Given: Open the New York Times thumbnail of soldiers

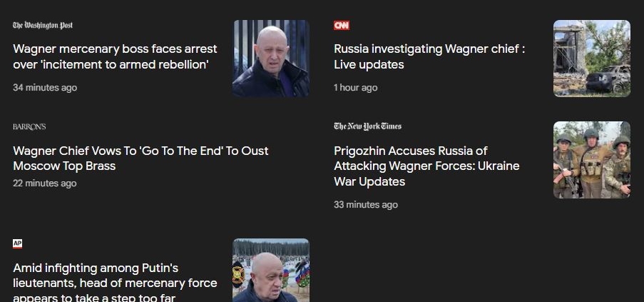Looking at the screenshot, I should click(x=592, y=160).
